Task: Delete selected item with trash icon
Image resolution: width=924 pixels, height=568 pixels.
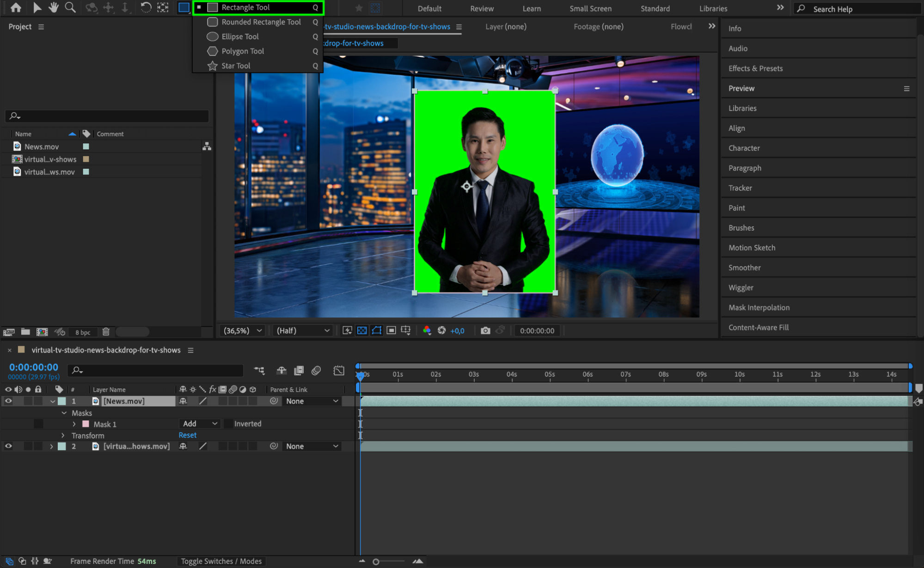Action: point(106,332)
